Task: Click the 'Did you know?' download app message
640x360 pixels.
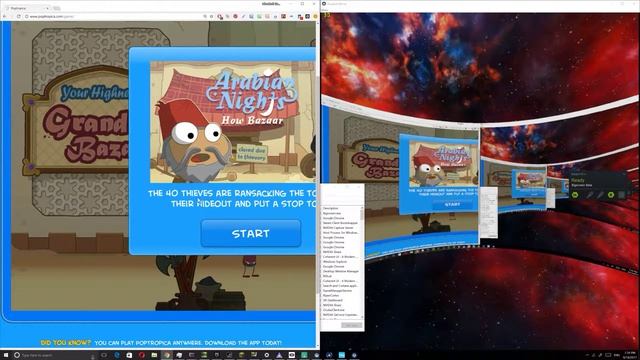Action: coord(161,343)
